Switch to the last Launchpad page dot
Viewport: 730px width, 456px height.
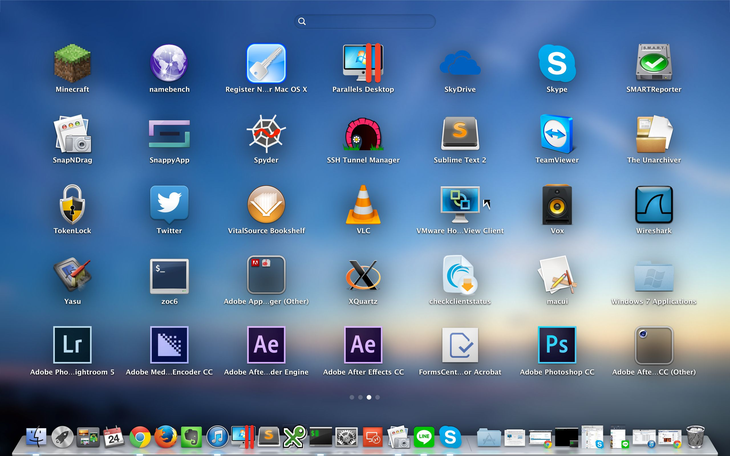(378, 397)
